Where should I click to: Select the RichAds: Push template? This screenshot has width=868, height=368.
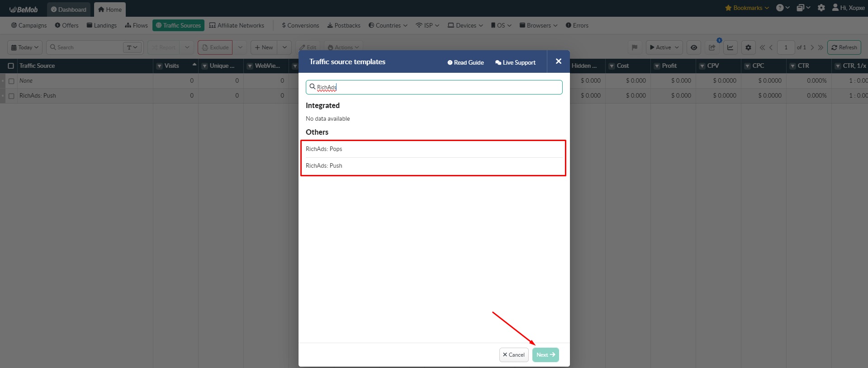click(x=434, y=166)
